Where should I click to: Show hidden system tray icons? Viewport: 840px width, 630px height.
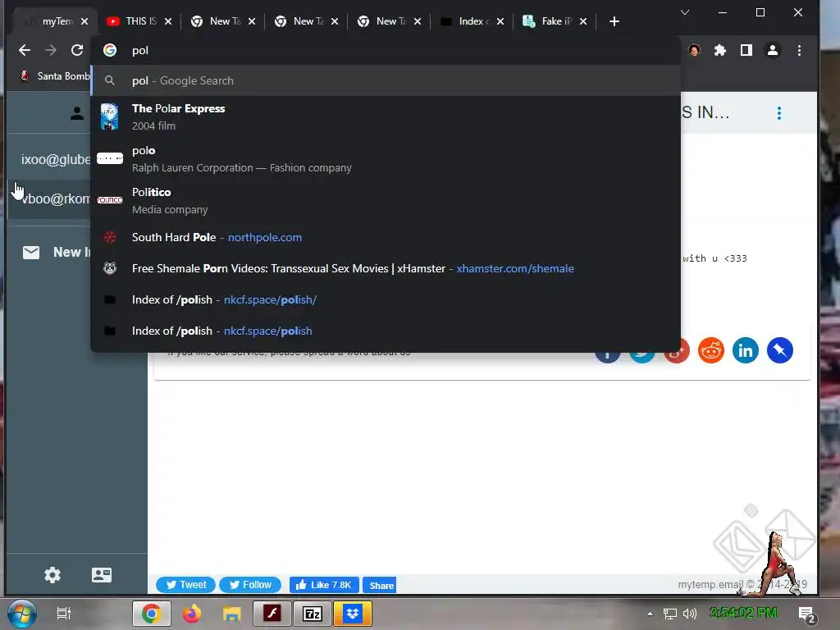coord(650,614)
